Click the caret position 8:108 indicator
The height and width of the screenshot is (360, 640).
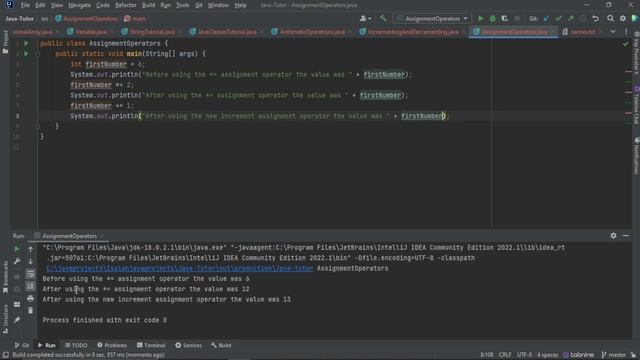(487, 355)
